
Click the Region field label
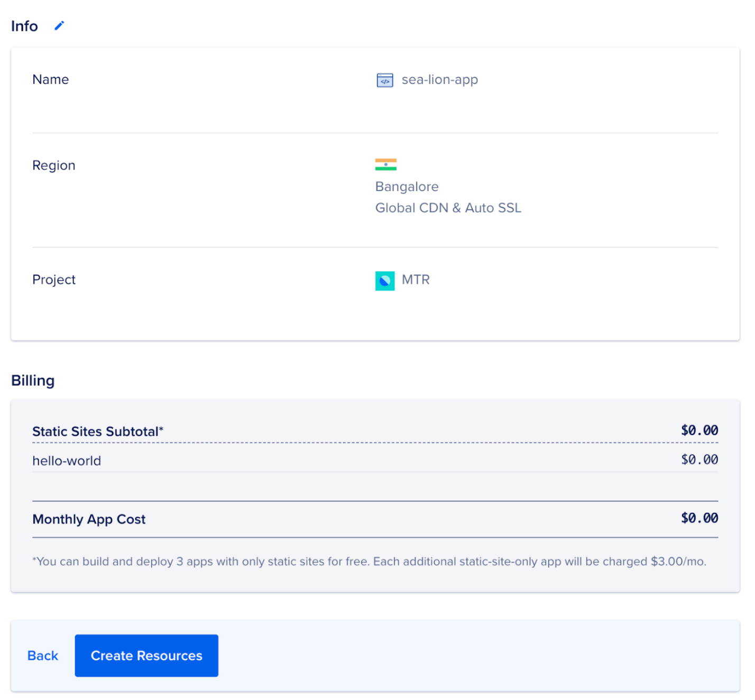54,165
